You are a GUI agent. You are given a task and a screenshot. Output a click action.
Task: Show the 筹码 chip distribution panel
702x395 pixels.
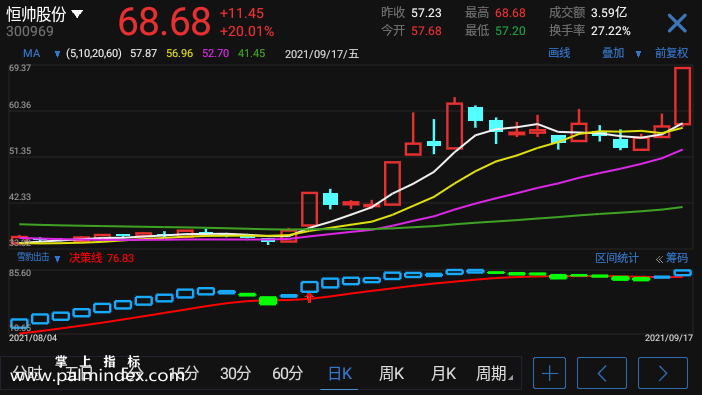[676, 258]
